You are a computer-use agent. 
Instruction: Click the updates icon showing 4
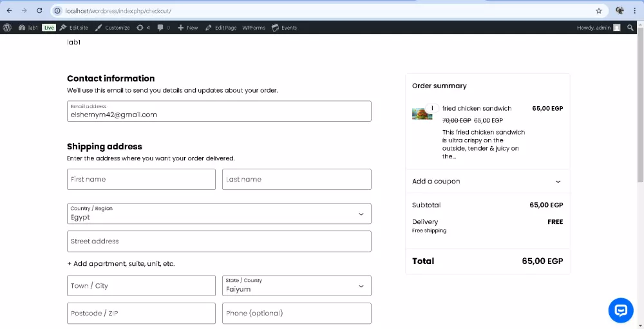[x=143, y=28]
